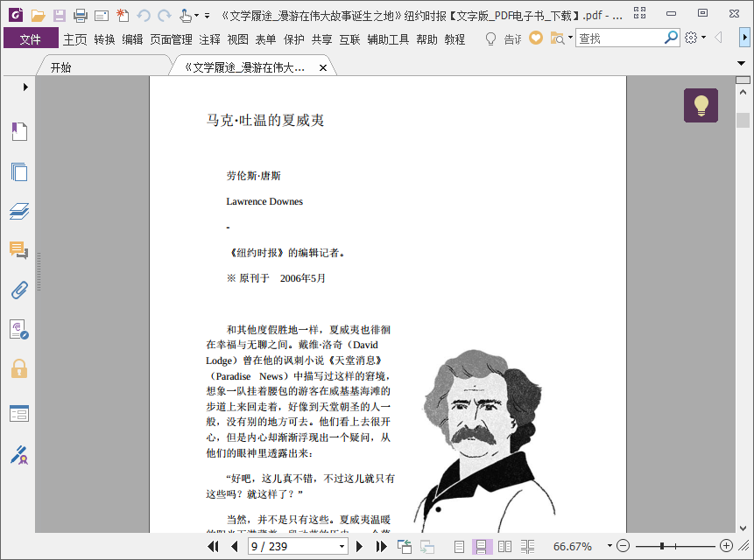Click the zoom out minus button

click(623, 546)
